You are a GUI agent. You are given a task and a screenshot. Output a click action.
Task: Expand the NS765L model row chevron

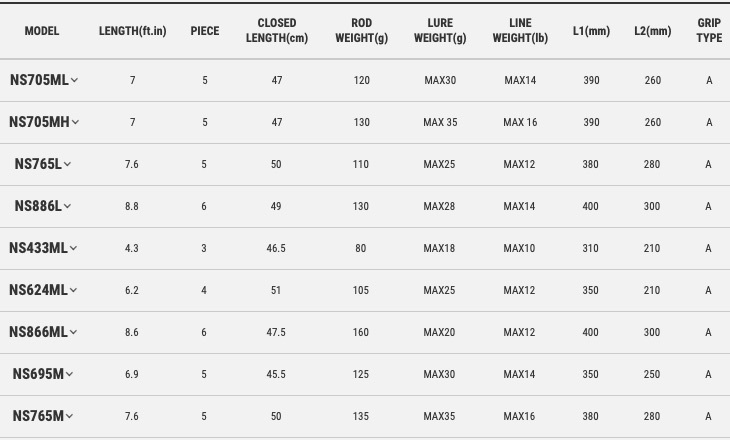tap(67, 165)
